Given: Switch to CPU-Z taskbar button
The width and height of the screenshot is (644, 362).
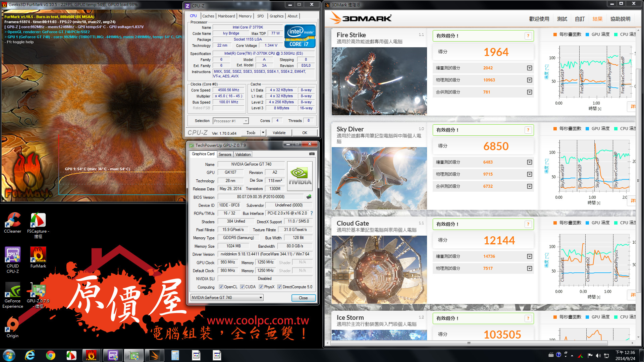Looking at the screenshot, I should pyautogui.click(x=113, y=355).
